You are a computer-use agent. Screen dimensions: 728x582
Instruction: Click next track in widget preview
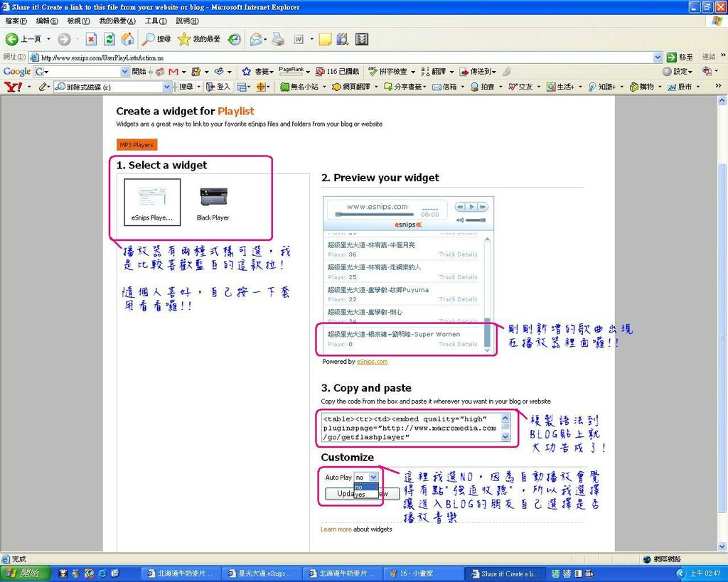(x=483, y=207)
